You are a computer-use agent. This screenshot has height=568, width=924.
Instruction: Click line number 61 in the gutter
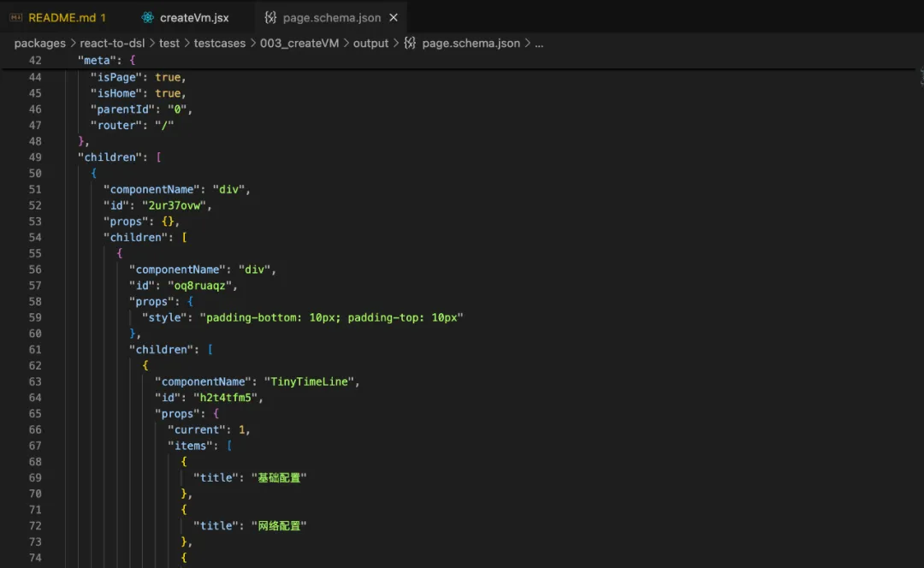click(34, 350)
